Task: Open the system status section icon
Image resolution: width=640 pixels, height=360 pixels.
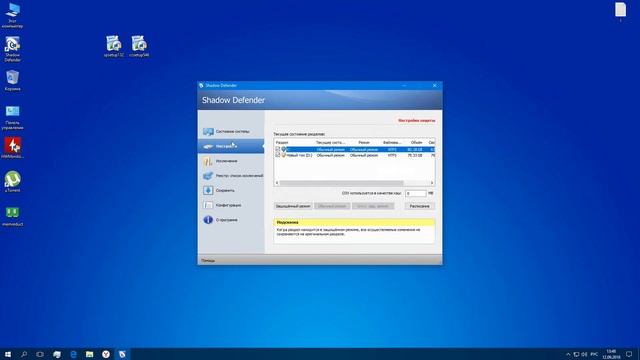Action: coord(208,131)
